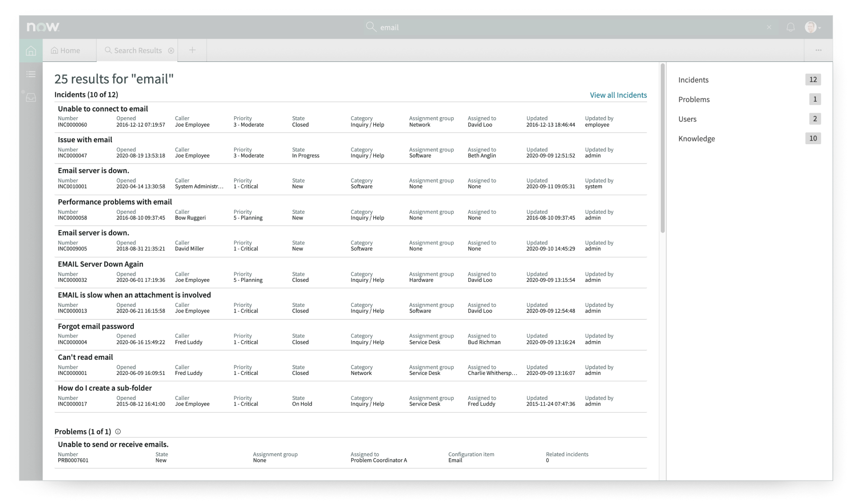The width and height of the screenshot is (852, 504).
Task: Click the '25 results for "email"' heading
Action: tap(114, 78)
